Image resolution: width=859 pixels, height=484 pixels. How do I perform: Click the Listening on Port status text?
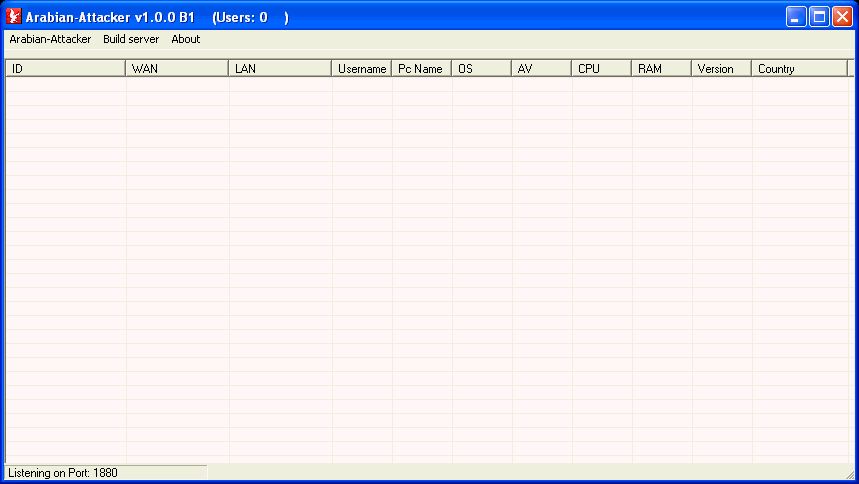(x=63, y=472)
